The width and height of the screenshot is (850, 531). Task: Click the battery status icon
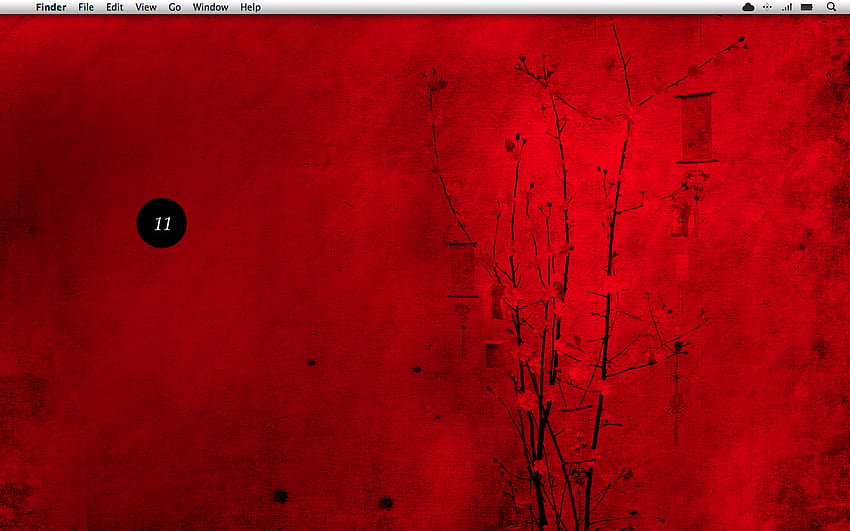coord(807,7)
